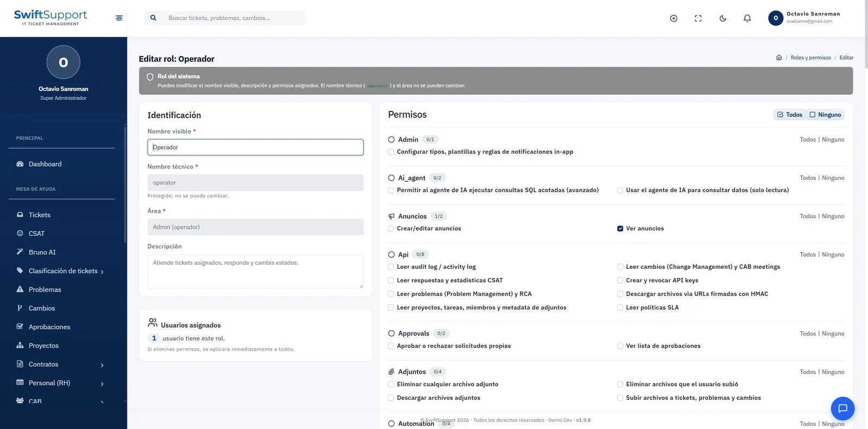Click the Aprobaciones sidebar icon

(20, 326)
